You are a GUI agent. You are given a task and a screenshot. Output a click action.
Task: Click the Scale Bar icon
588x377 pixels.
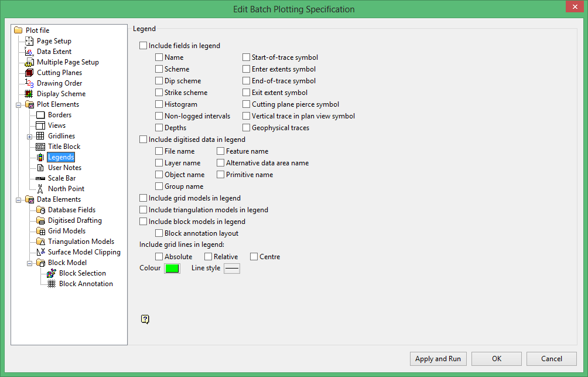click(x=40, y=178)
